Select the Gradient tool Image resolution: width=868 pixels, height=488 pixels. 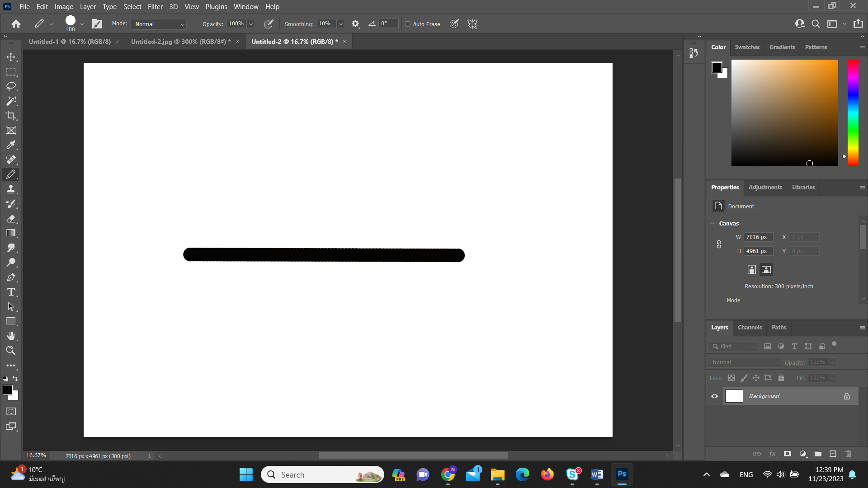(11, 233)
